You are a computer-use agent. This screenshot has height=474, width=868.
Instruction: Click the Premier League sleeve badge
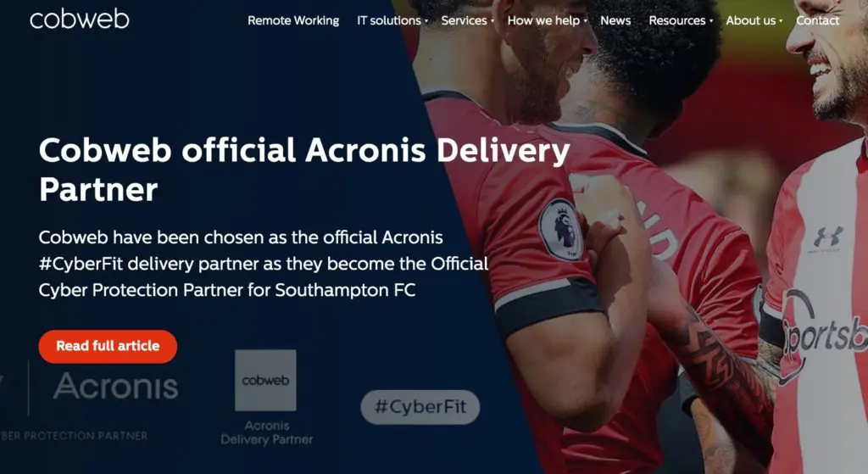[x=561, y=230]
